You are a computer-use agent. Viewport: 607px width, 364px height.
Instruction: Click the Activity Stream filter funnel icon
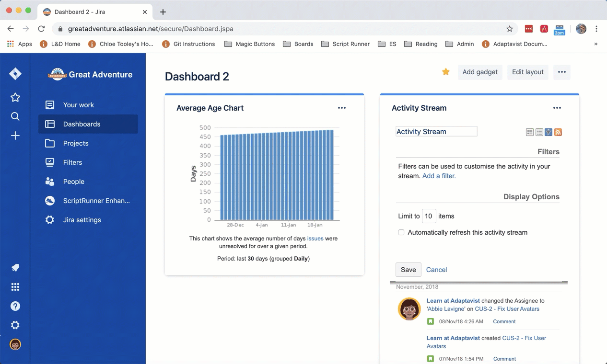[x=549, y=132]
